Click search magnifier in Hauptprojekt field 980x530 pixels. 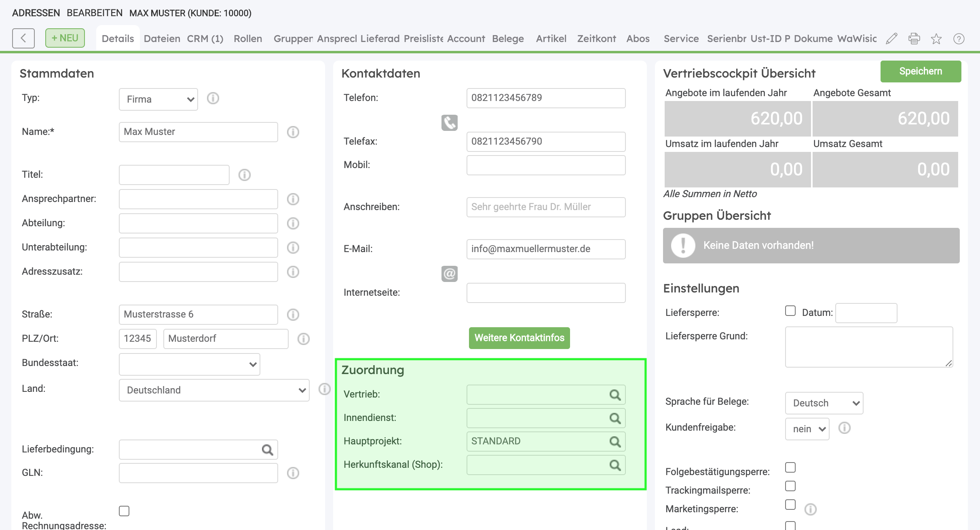coord(615,442)
